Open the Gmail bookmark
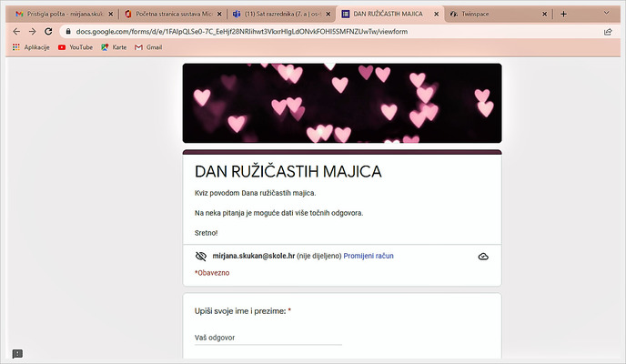This screenshot has width=626, height=364. (148, 47)
